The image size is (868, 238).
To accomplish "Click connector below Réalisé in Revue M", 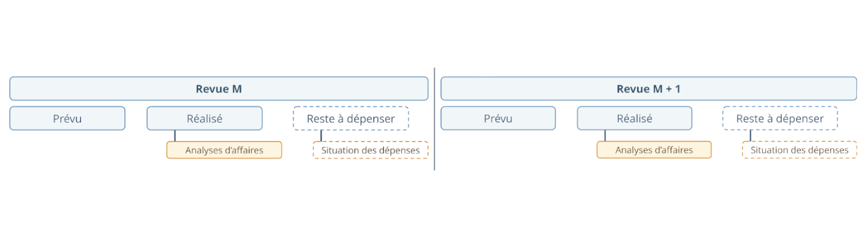I will click(175, 136).
